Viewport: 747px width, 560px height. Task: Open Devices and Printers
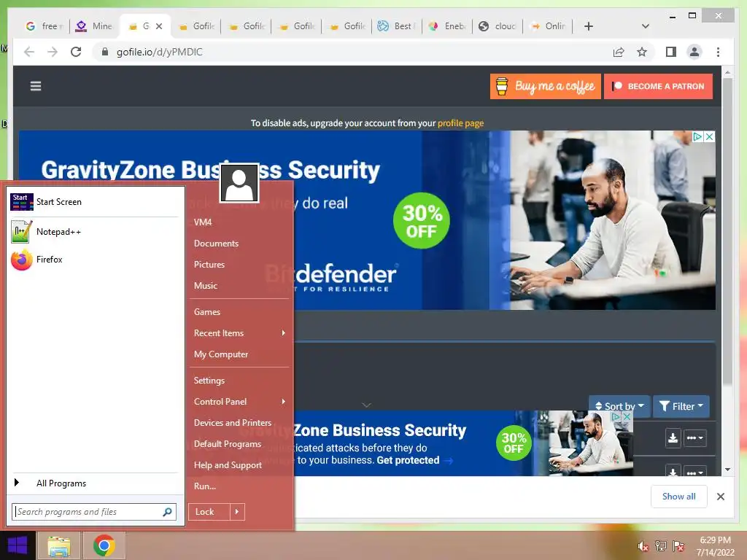(233, 423)
